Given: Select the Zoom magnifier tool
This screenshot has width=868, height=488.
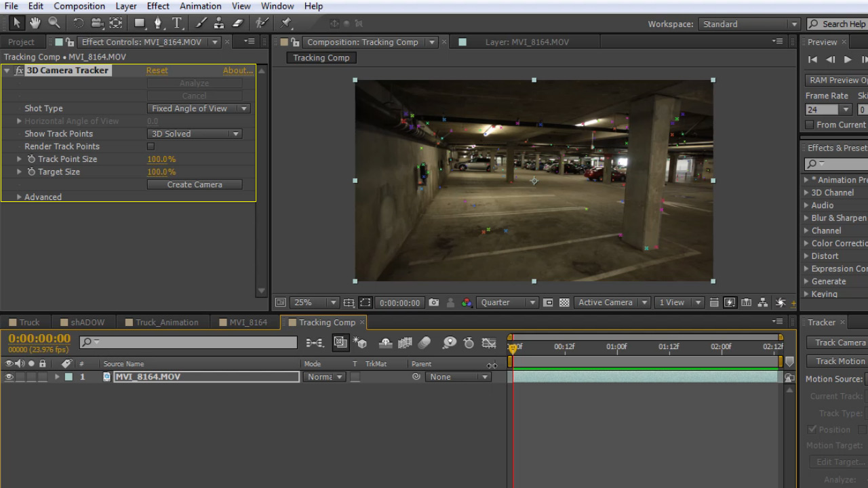Looking at the screenshot, I should coord(54,23).
